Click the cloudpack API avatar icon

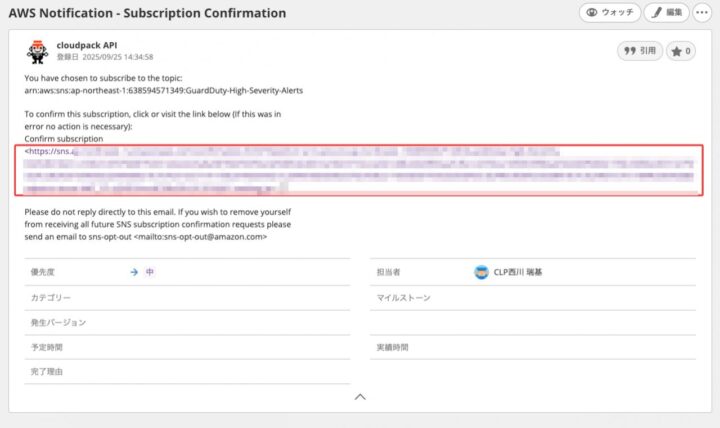pos(36,51)
